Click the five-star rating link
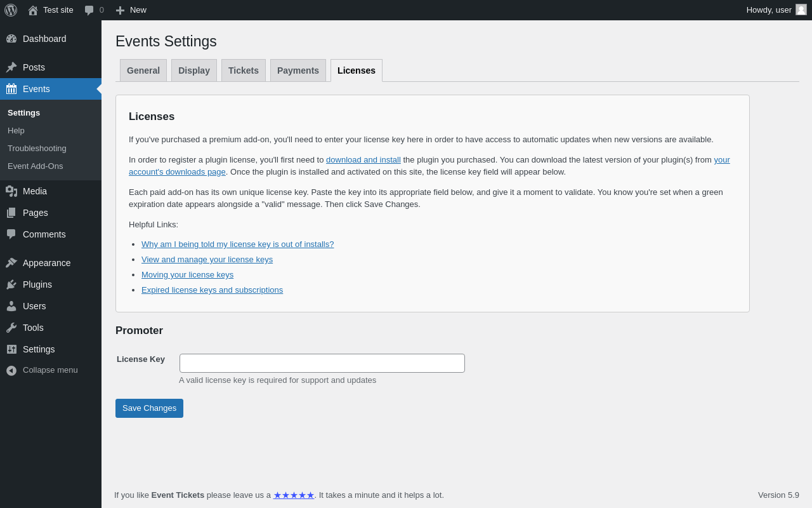 pos(294,495)
